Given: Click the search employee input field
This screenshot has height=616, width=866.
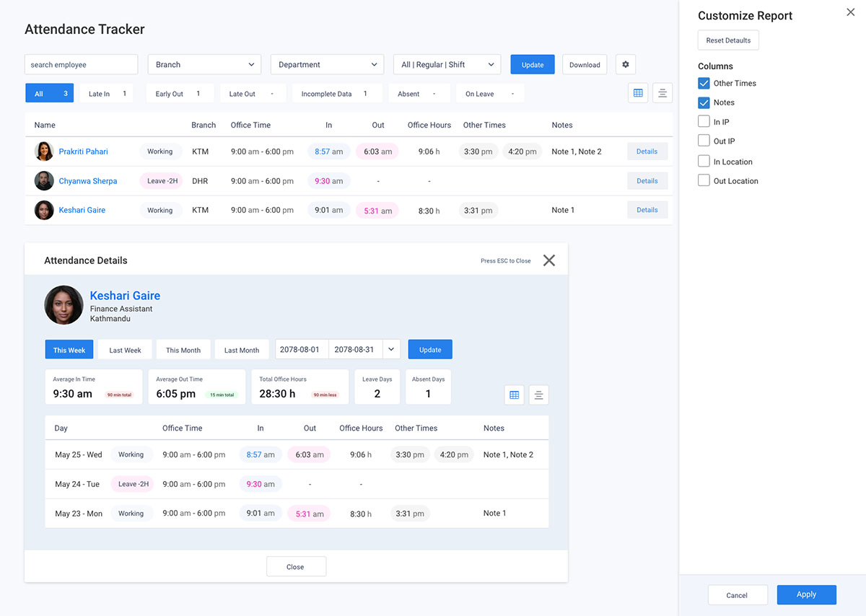Looking at the screenshot, I should pyautogui.click(x=81, y=64).
